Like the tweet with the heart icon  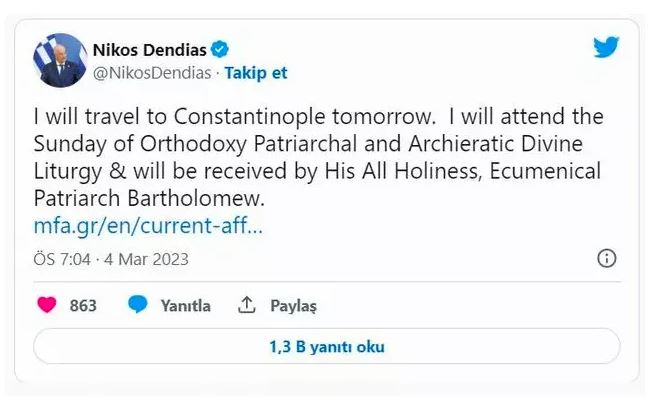(x=46, y=305)
